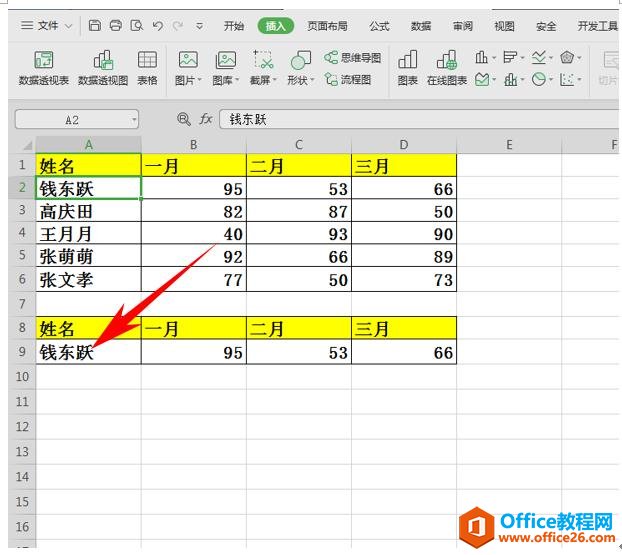
Task: Switch to the 视图 tab
Action: pos(504,26)
